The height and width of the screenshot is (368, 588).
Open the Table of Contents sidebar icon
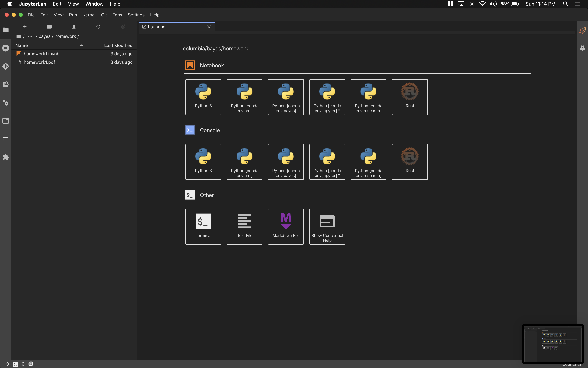[6, 139]
